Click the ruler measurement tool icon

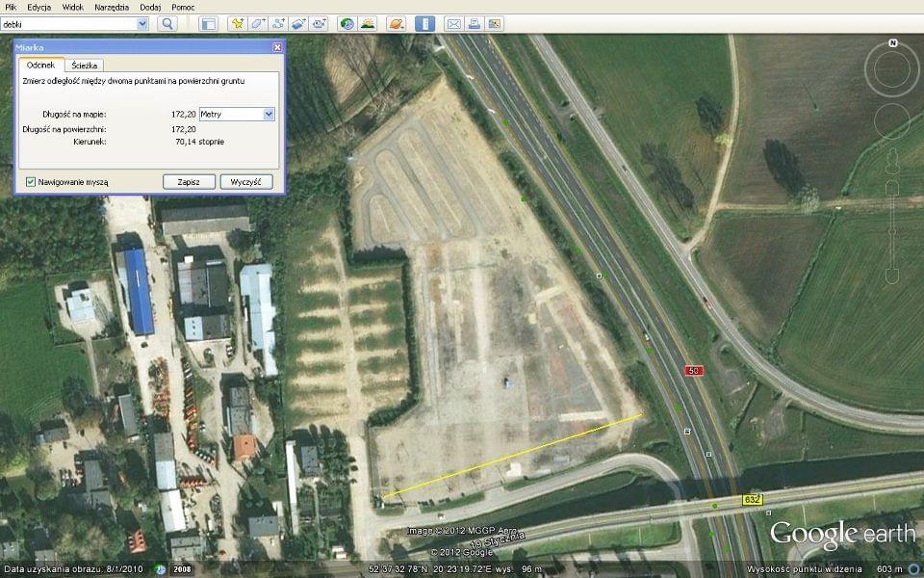[x=424, y=23]
